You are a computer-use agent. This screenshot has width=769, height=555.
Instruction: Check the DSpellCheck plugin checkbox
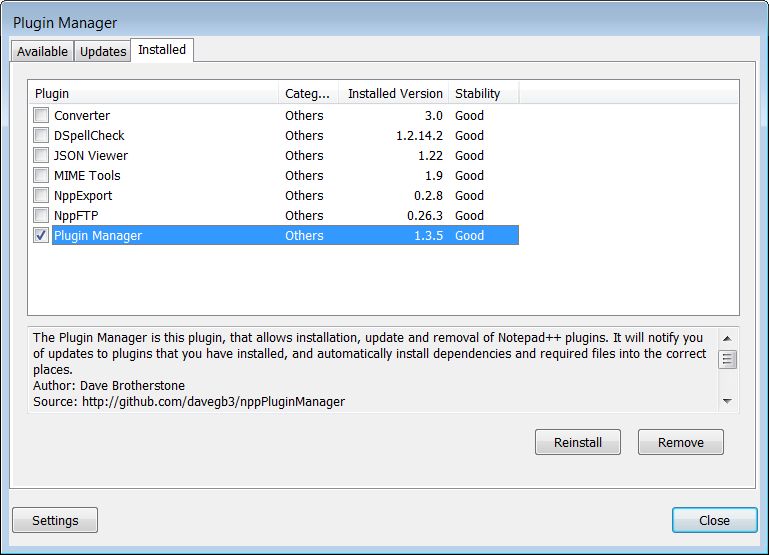pos(41,135)
